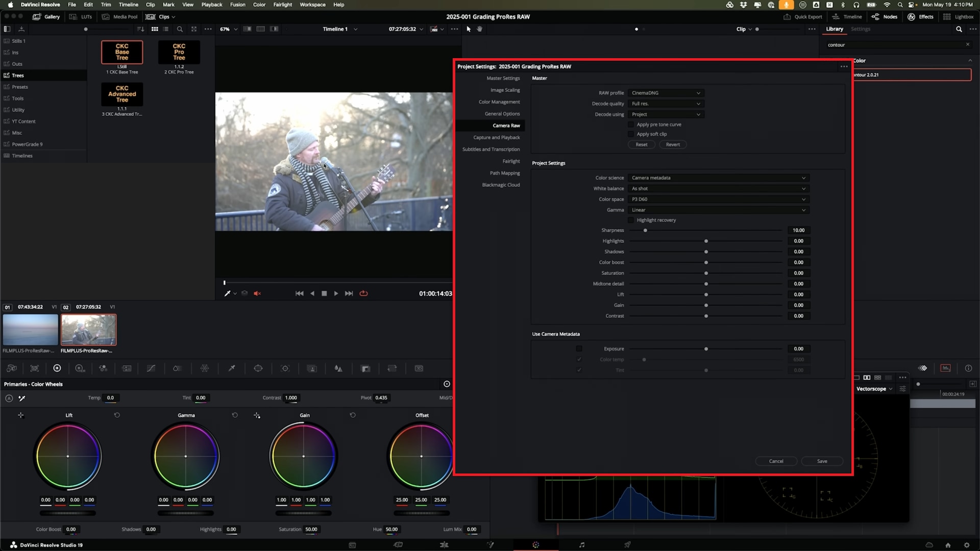This screenshot has height=551, width=980.
Task: Open the Color Match palette
Action: coord(35,368)
